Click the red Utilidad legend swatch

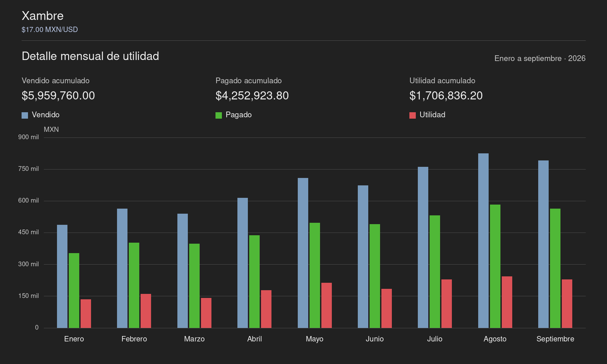[412, 115]
